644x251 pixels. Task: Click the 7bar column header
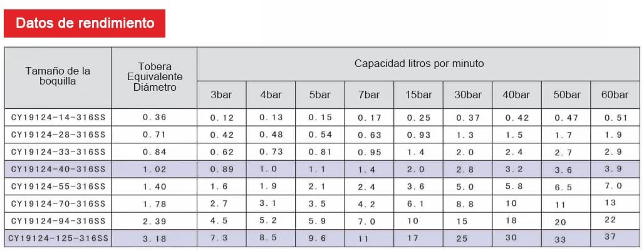(370, 95)
